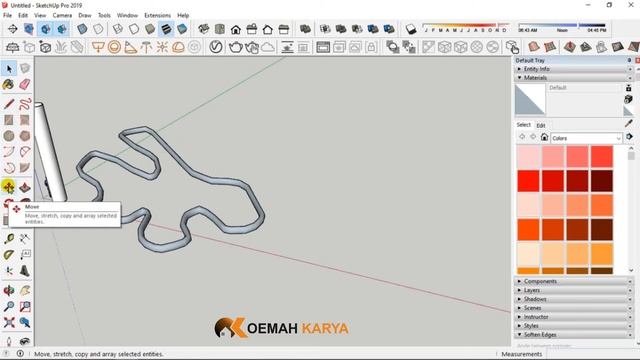Click the V-Ray asset editor icon
The height and width of the screenshot is (360, 640).
click(216, 47)
